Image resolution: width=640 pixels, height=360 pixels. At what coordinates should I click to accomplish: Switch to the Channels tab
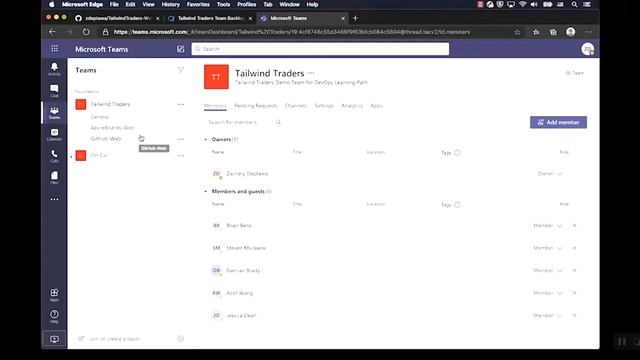(296, 106)
